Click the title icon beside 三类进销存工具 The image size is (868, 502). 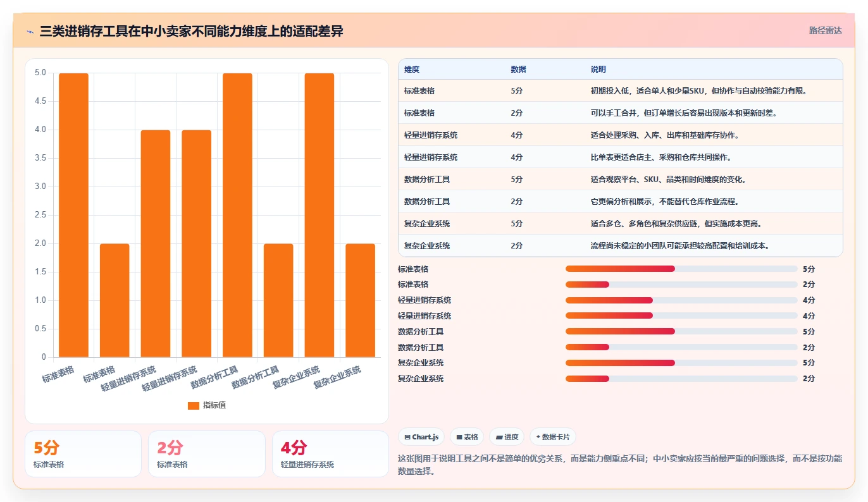[x=30, y=31]
